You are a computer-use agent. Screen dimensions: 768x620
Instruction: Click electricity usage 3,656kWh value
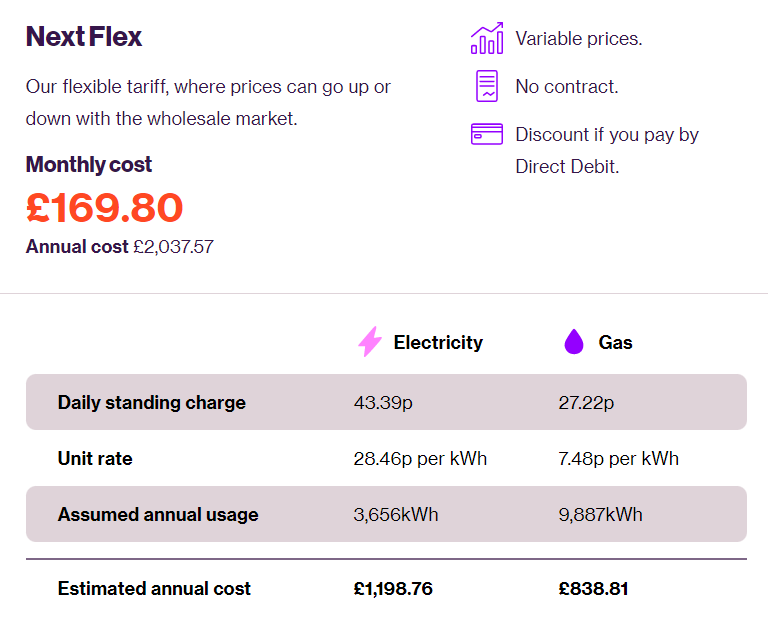396,514
